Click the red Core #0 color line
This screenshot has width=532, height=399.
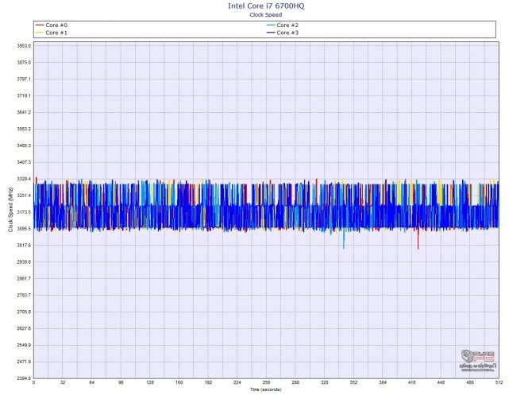40,25
